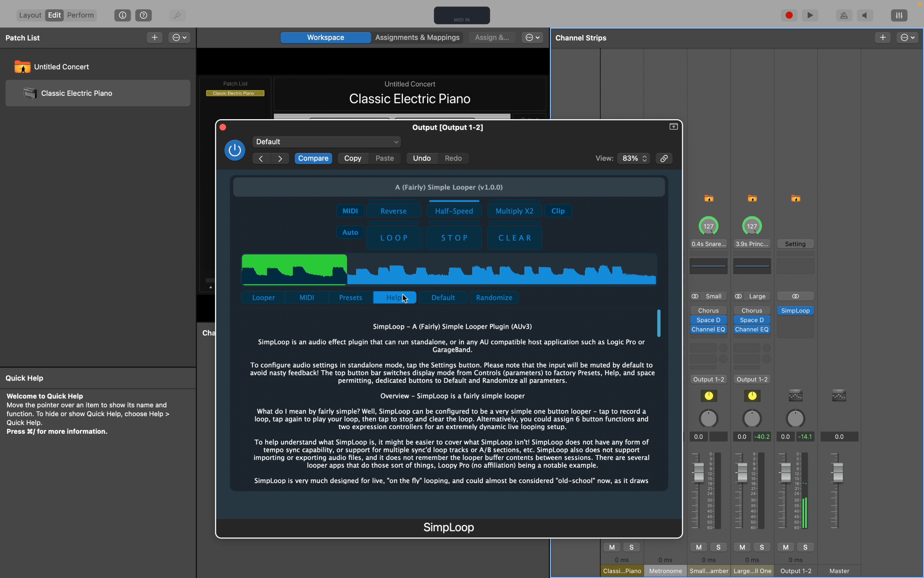924x578 pixels.
Task: Click the Default parameters button
Action: tap(443, 297)
